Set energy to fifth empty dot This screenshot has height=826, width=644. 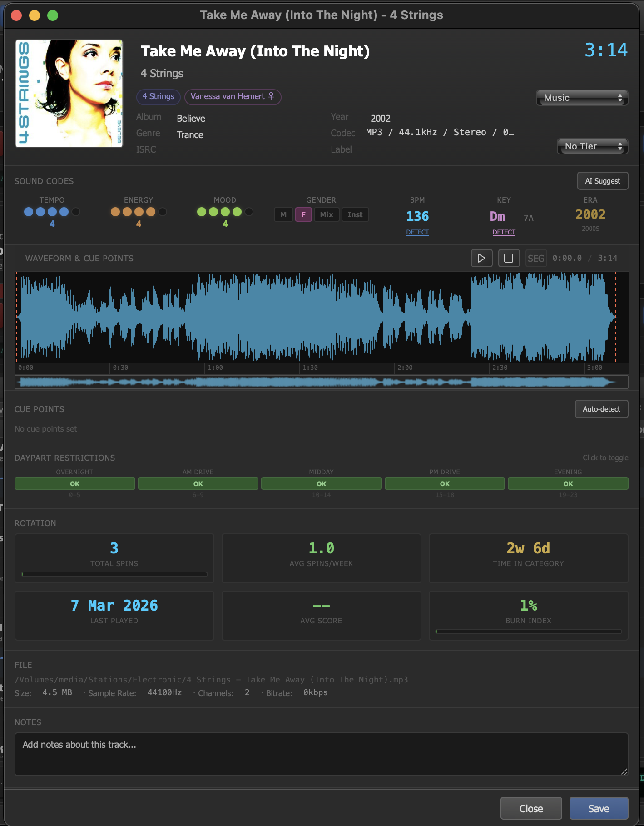coord(163,212)
